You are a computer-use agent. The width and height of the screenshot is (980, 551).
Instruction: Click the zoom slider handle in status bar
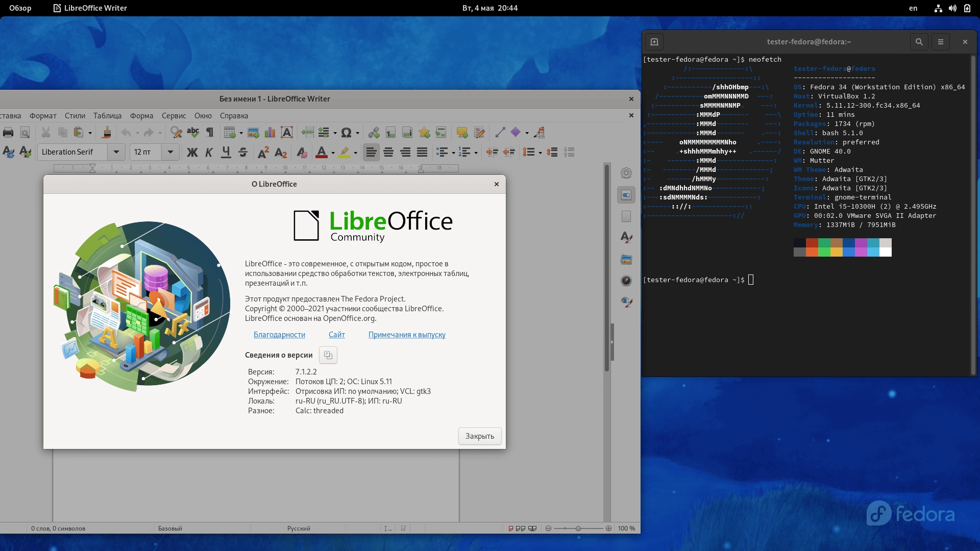coord(578,529)
